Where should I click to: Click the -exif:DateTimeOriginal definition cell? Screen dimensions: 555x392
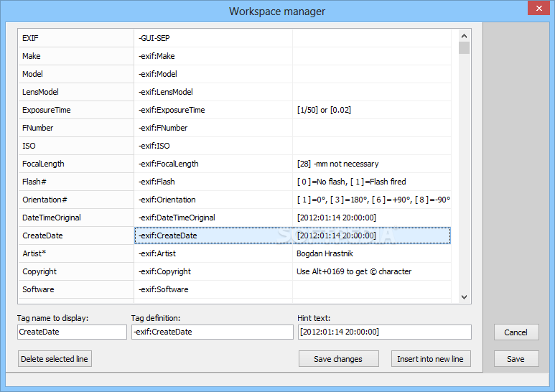[213, 218]
